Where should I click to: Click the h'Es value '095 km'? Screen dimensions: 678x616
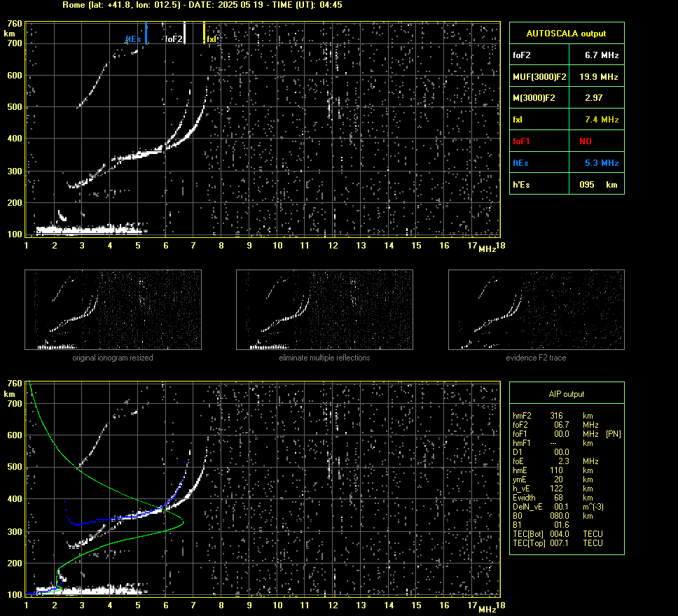pyautogui.click(x=598, y=185)
